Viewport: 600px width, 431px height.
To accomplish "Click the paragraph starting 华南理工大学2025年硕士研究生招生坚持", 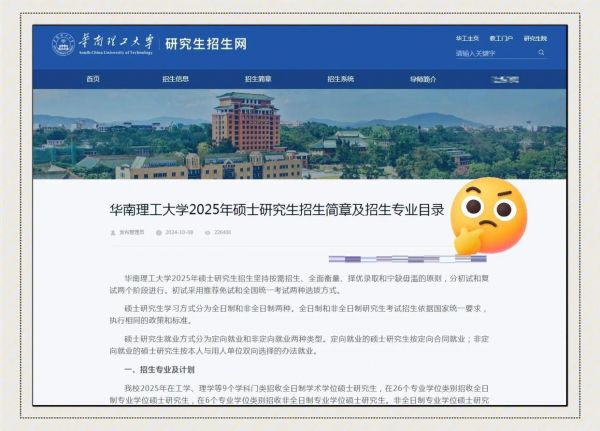I will point(299,284).
